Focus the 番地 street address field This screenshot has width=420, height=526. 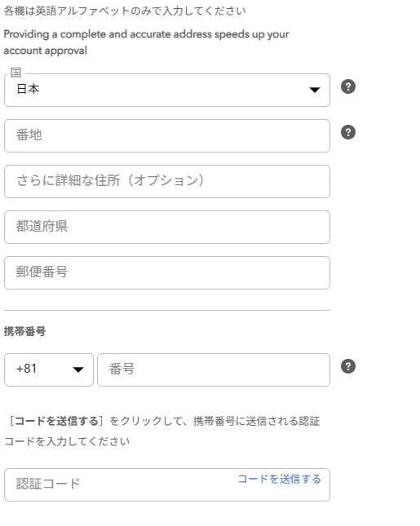[167, 136]
